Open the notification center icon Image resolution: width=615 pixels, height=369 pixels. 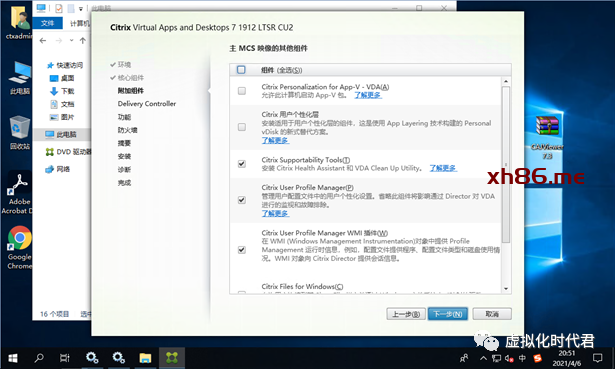597,358
